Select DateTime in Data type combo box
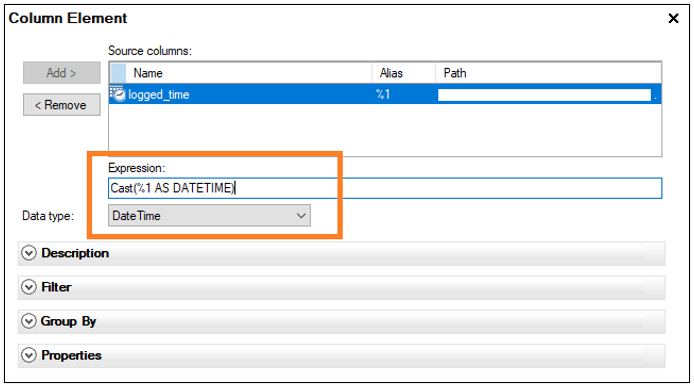The height and width of the screenshot is (386, 694). 209,216
